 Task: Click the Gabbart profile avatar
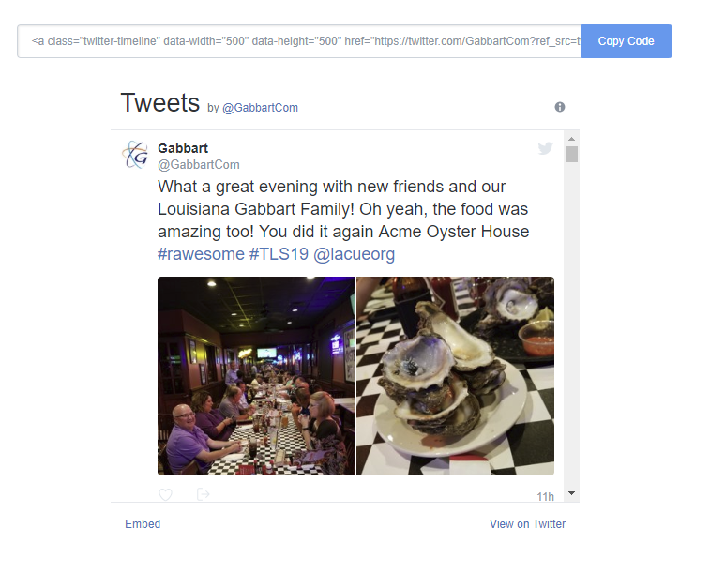pos(135,155)
